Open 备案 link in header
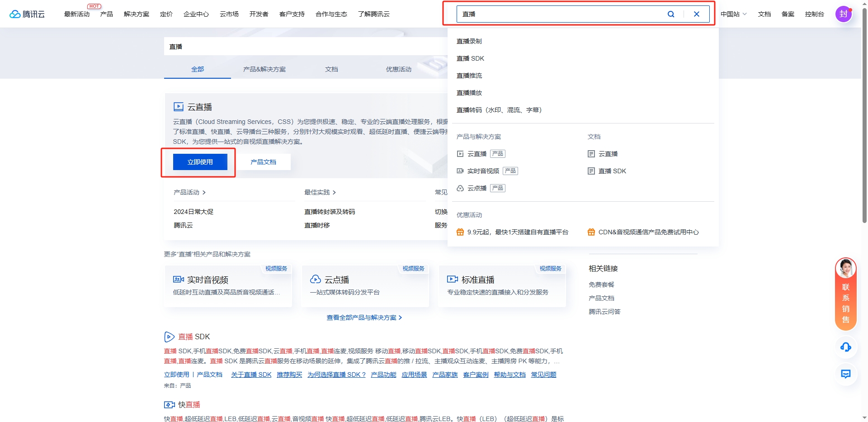The width and height of the screenshot is (868, 422). [x=788, y=14]
